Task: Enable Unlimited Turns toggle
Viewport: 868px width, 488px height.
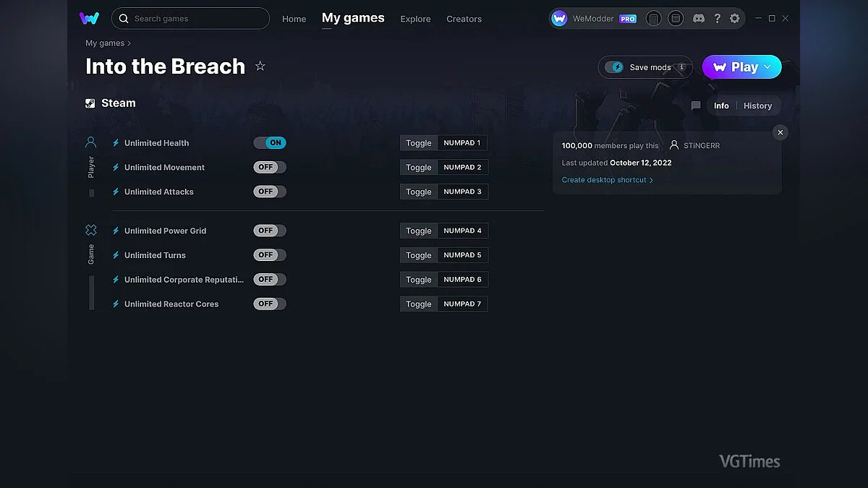Action: click(270, 255)
